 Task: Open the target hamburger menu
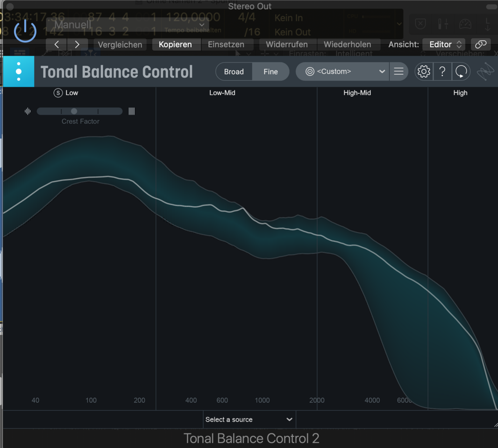coord(398,72)
